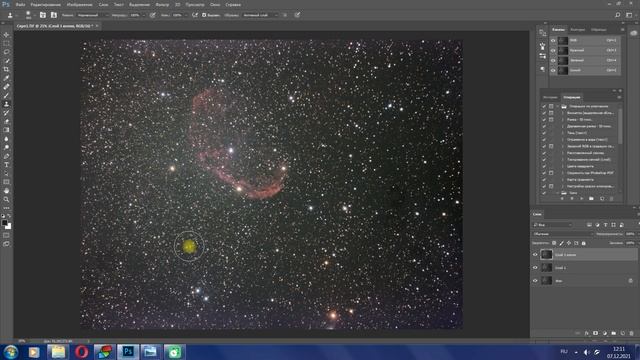
Task: Toggle checkmark for Тень (текст) action
Action: tap(544, 133)
